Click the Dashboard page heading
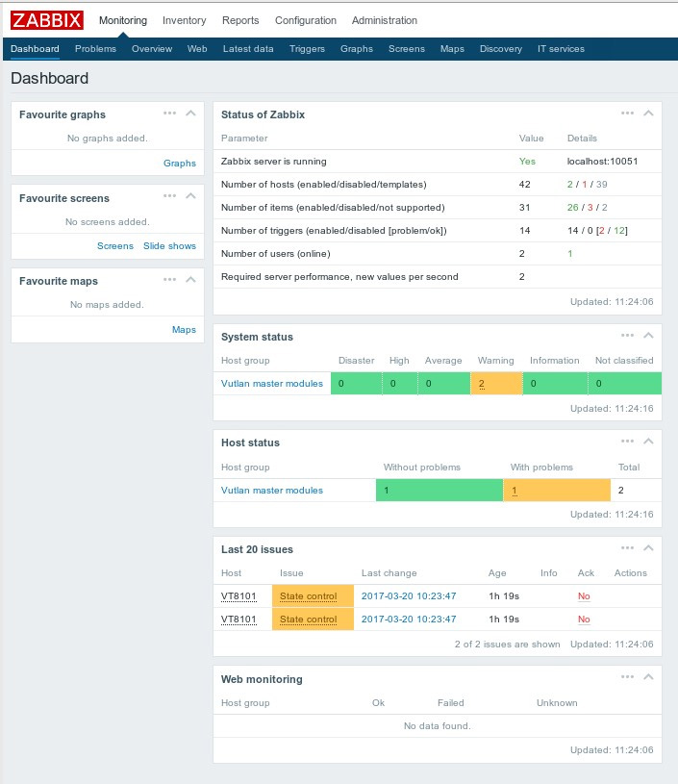 [x=49, y=78]
